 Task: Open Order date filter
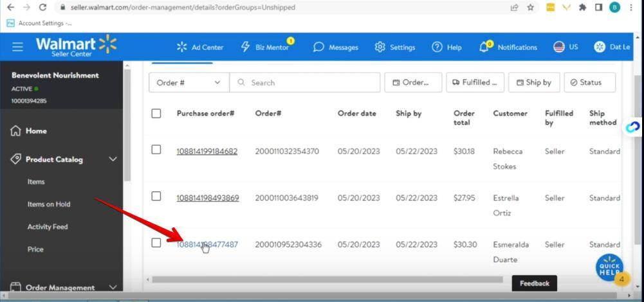click(413, 82)
